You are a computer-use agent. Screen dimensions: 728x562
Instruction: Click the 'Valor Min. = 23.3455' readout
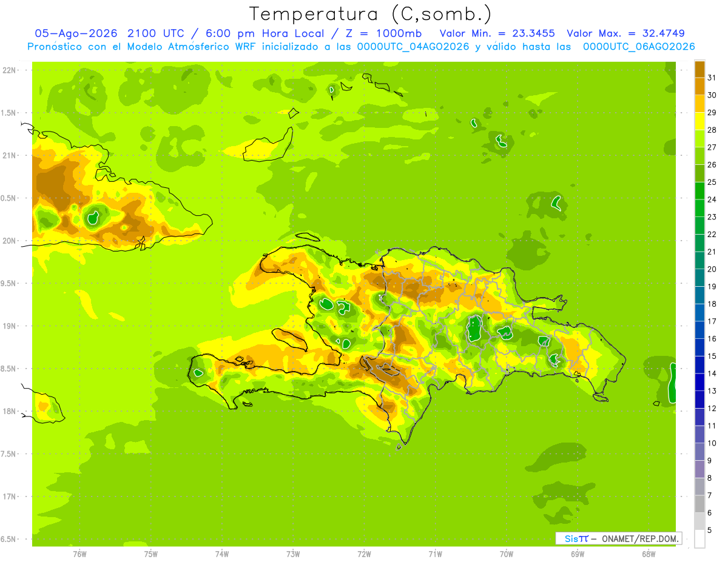[x=497, y=33]
